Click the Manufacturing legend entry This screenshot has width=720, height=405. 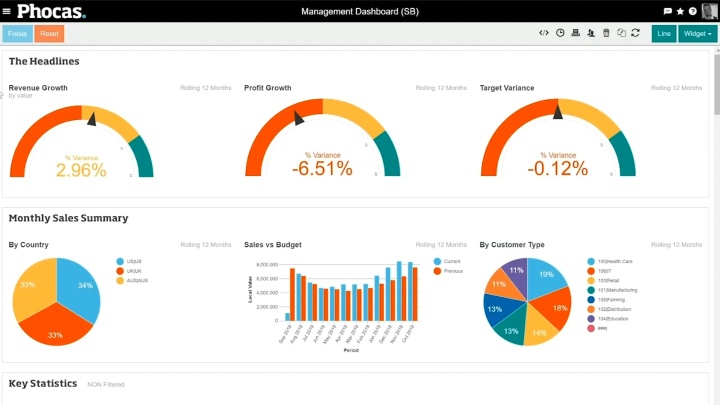613,290
